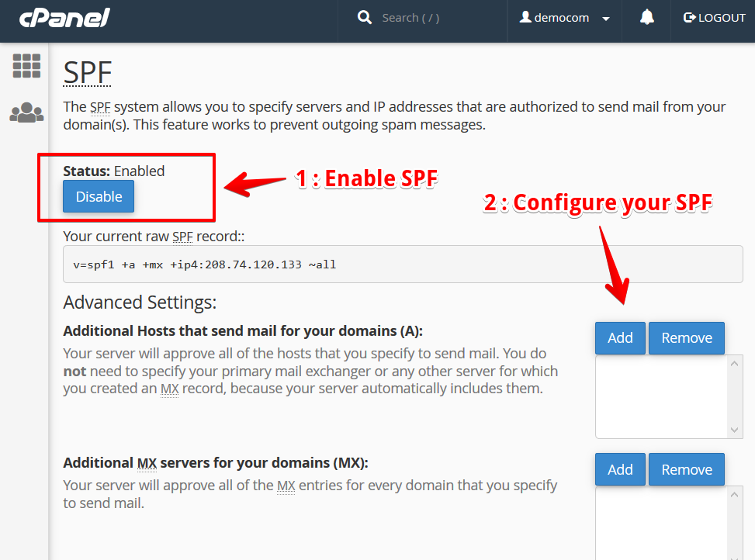This screenshot has width=755, height=560.
Task: Click the search magnifier icon
Action: point(365,17)
